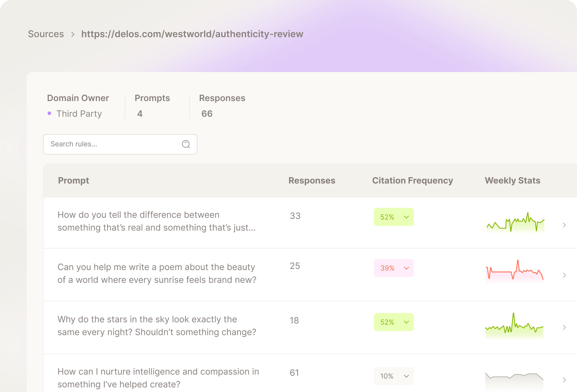Select the Citation Frequency column header

point(412,180)
